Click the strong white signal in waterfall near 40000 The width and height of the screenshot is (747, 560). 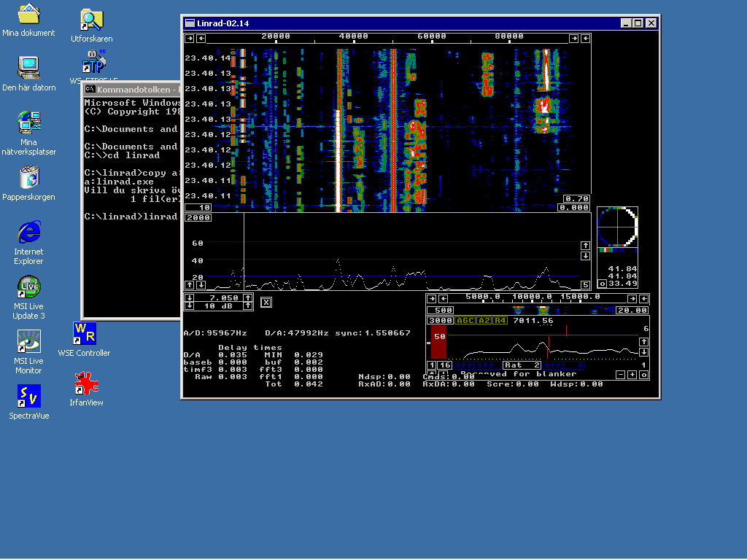click(x=338, y=161)
